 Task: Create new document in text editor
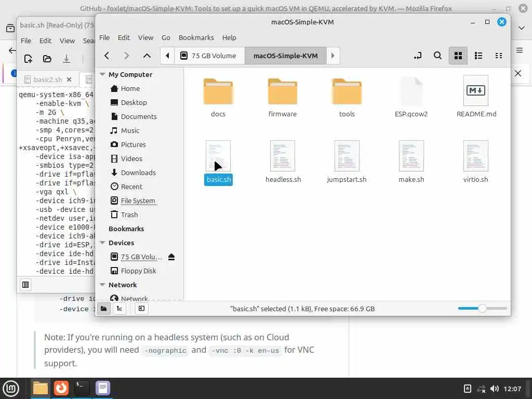(x=28, y=59)
